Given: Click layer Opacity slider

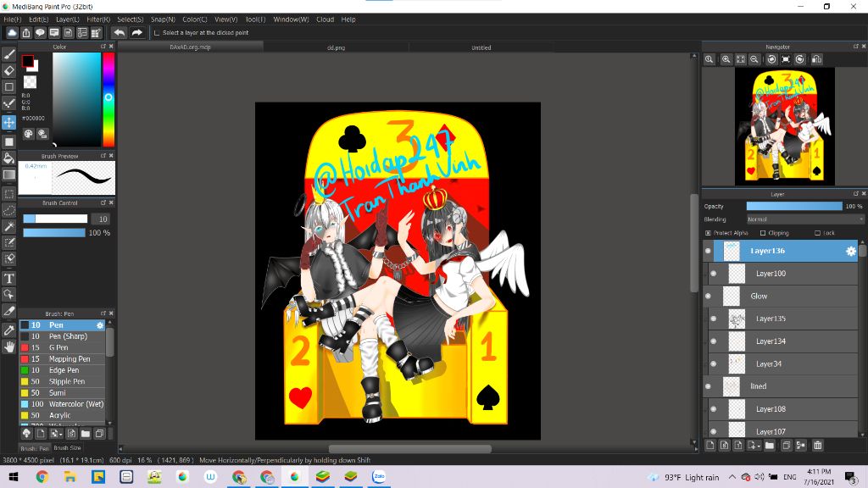Looking at the screenshot, I should pos(793,206).
